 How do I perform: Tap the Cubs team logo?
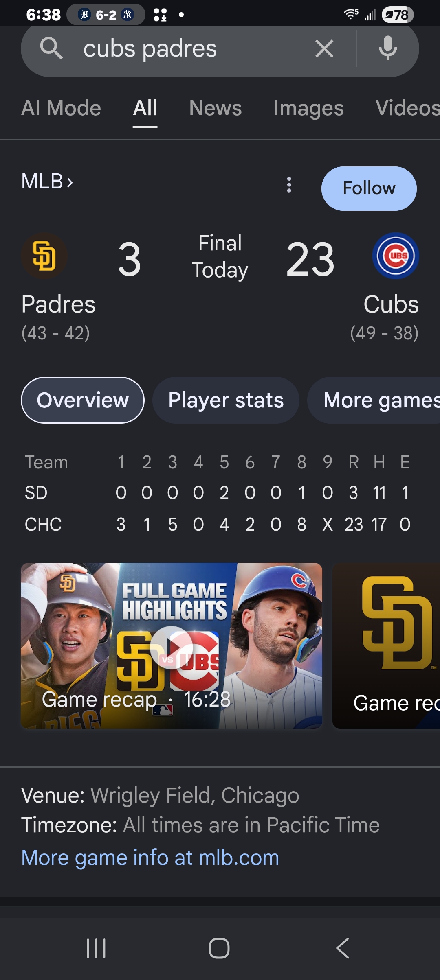click(x=396, y=256)
